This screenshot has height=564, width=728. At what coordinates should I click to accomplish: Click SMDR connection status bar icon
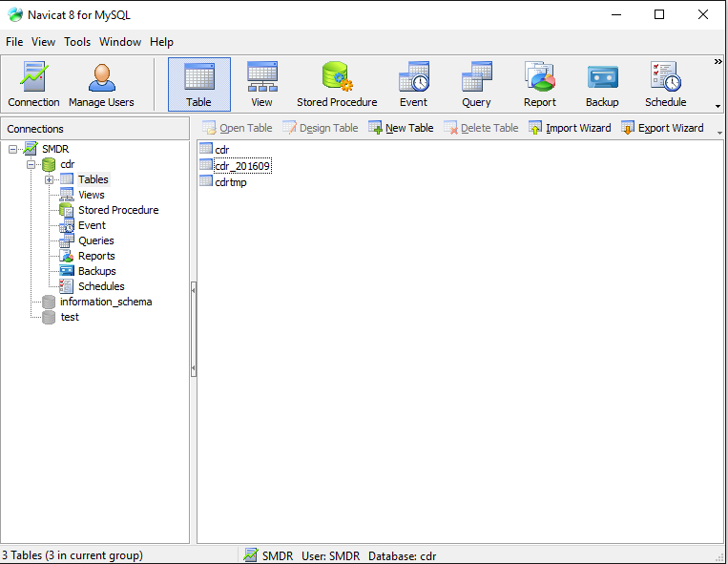[x=251, y=555]
